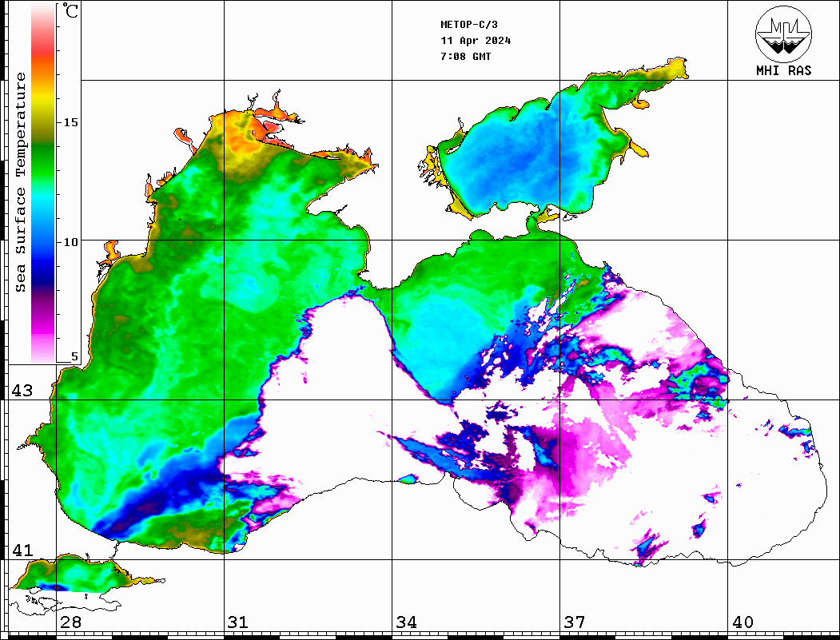The image size is (840, 640).
Task: Click longitude label '34'
Action: pos(407,622)
